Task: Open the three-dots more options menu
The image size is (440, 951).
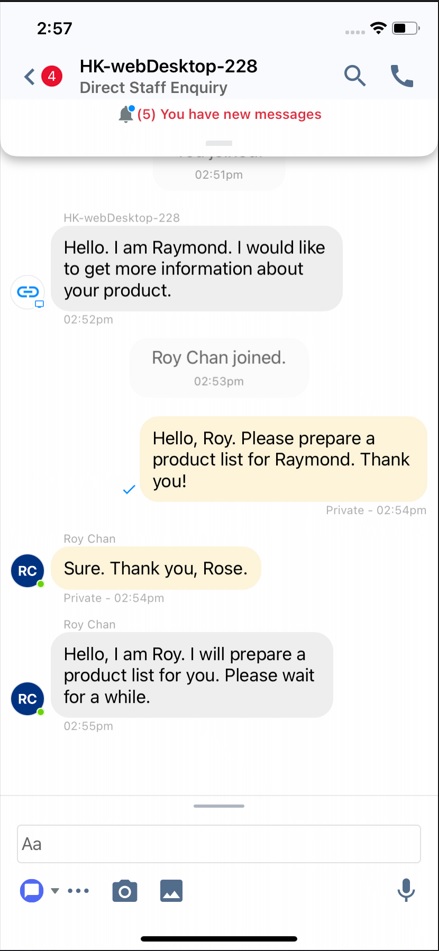Action: [x=78, y=891]
